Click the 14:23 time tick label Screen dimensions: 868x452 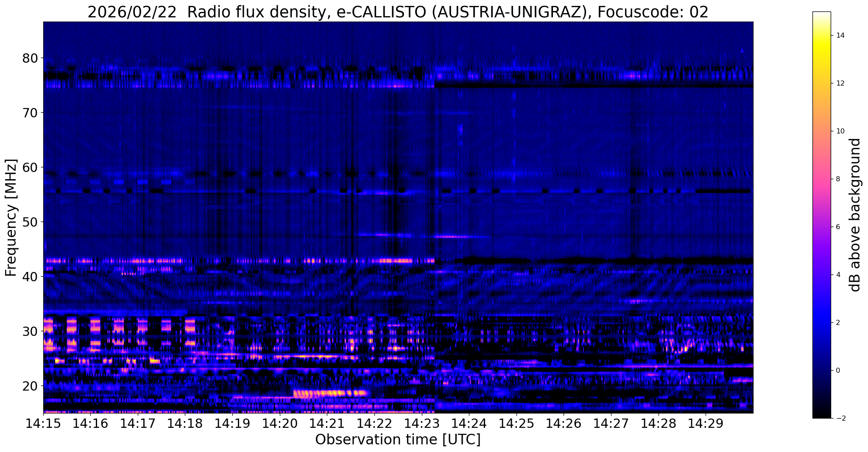click(x=422, y=423)
